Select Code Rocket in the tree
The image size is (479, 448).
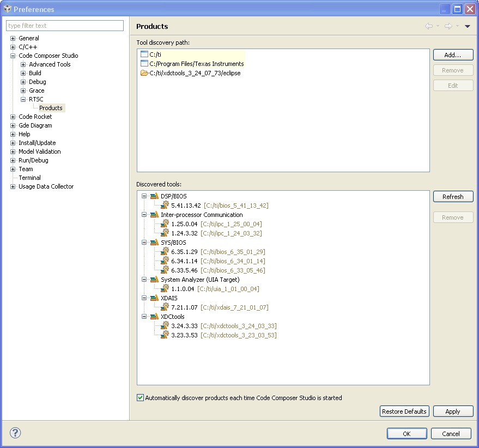click(x=35, y=117)
